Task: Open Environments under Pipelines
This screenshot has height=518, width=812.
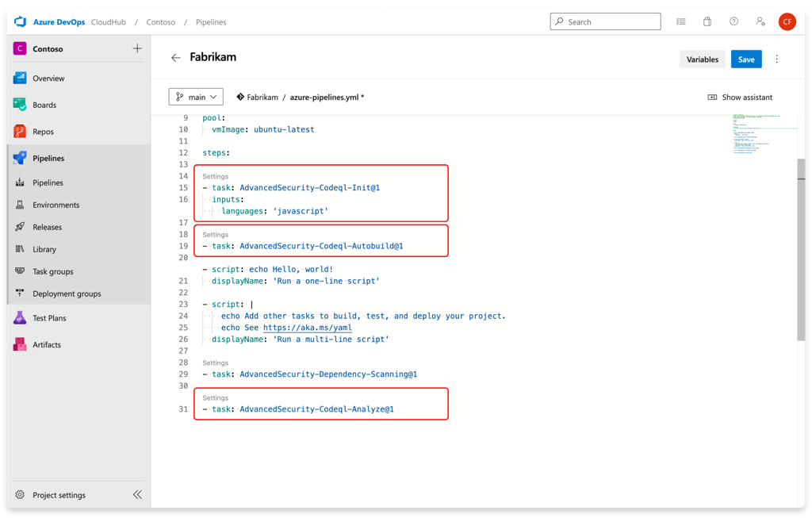Action: pos(59,205)
